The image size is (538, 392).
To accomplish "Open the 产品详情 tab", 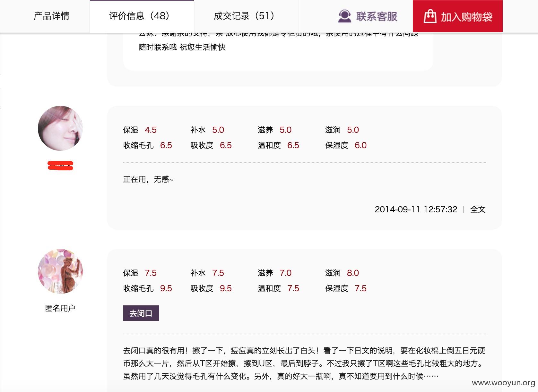I will click(x=51, y=16).
